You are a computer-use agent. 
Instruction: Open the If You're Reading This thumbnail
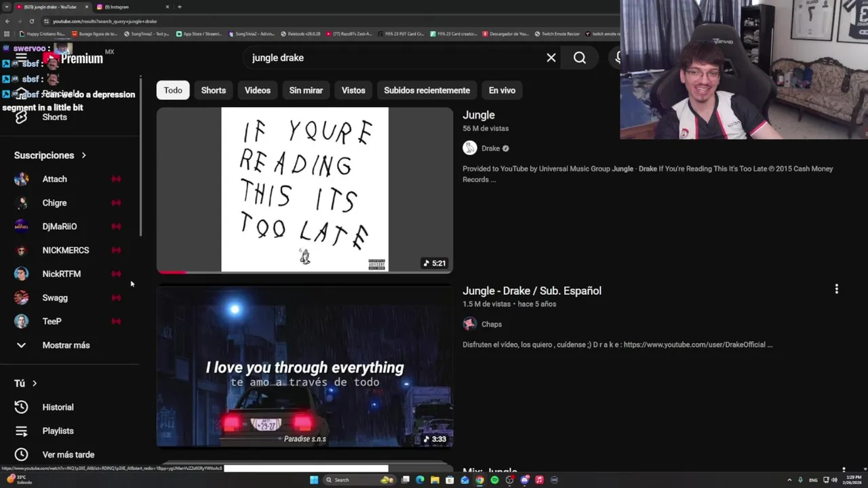(304, 190)
